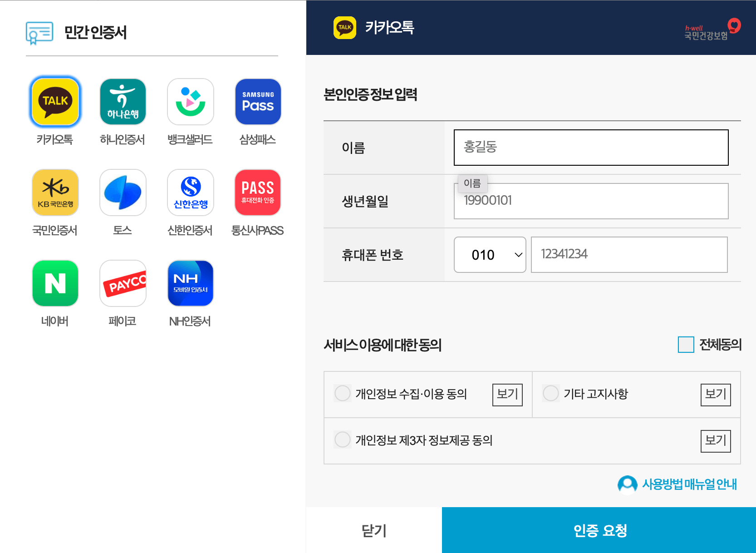Screen dimensions: 756x553
Task: Pick the KB 국민인증서 icon
Action: click(x=55, y=192)
